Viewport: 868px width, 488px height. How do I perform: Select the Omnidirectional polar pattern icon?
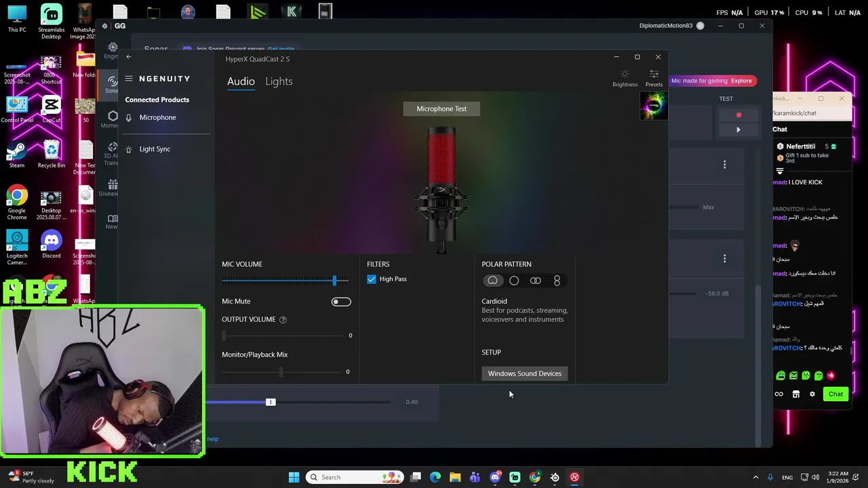(514, 281)
